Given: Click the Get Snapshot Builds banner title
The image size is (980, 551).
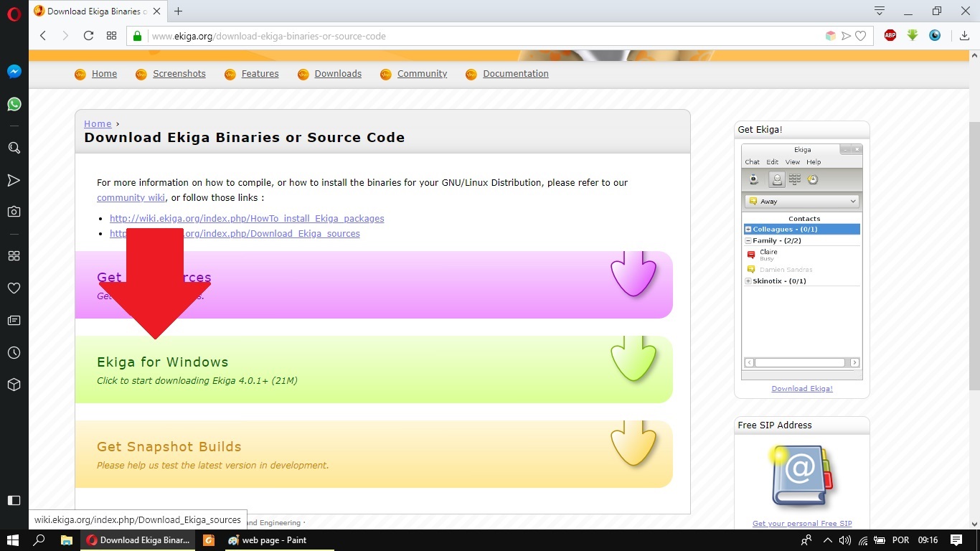Looking at the screenshot, I should point(169,447).
